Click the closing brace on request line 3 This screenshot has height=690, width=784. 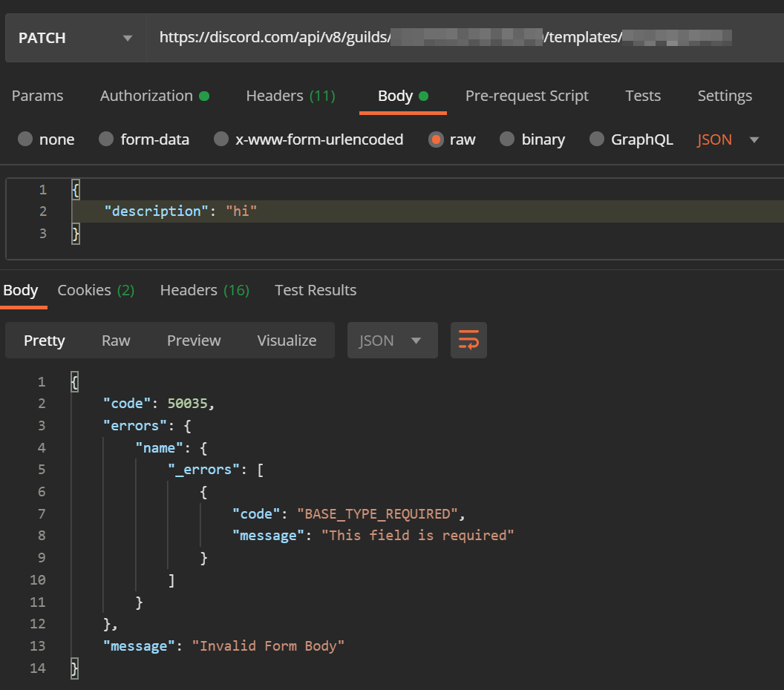(76, 233)
